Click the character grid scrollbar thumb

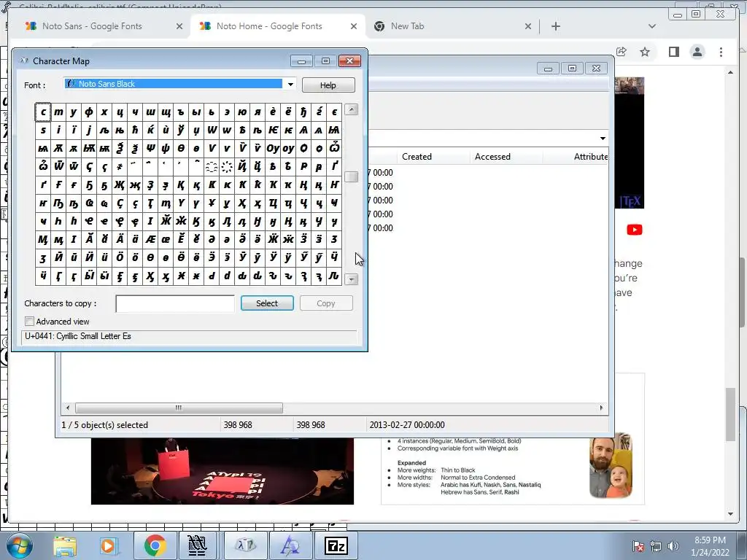point(351,176)
